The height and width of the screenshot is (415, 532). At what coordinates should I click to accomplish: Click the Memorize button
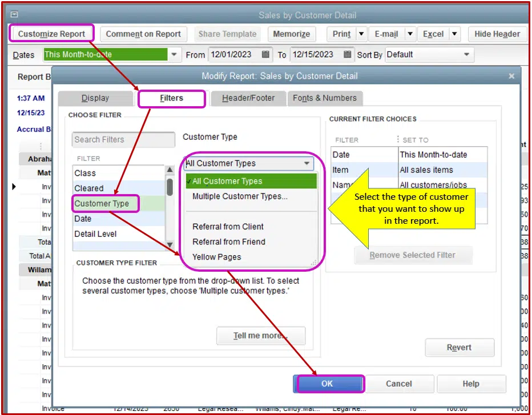(x=292, y=34)
